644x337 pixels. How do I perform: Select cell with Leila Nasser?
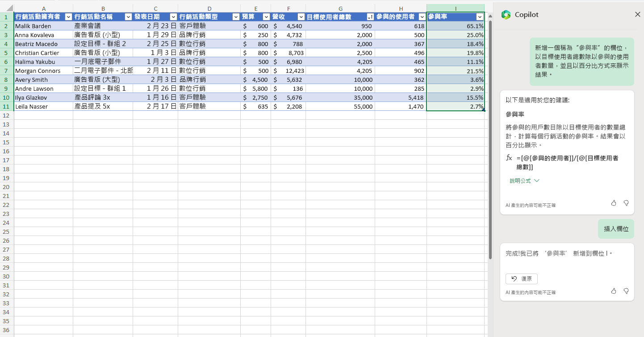coord(43,106)
